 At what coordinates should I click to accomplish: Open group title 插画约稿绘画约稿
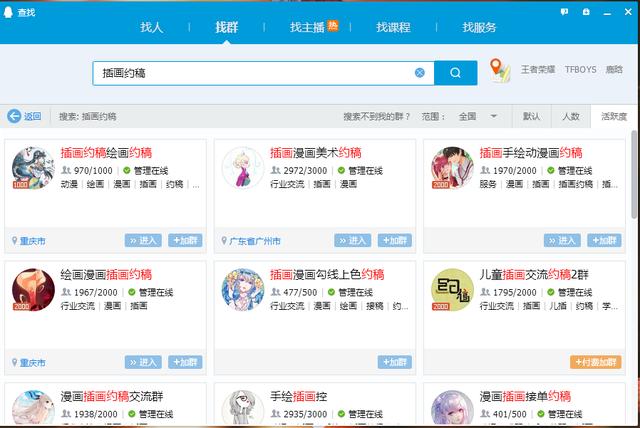[106, 153]
